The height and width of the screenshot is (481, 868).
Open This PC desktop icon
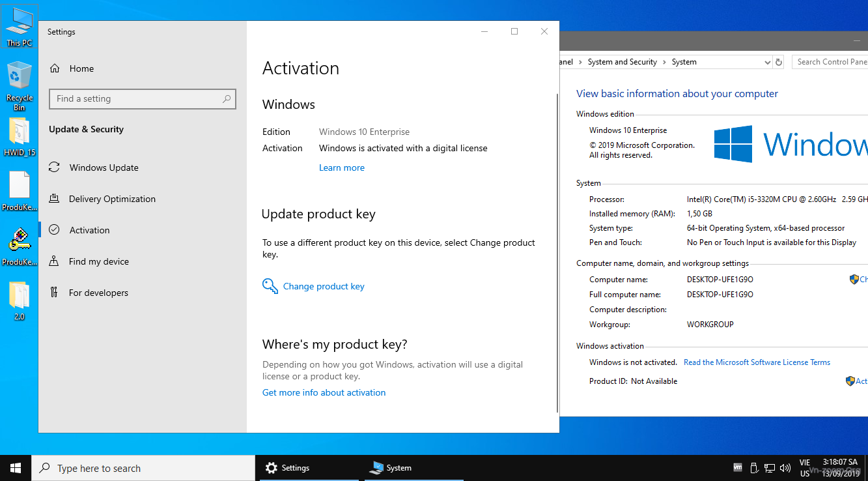(x=19, y=27)
